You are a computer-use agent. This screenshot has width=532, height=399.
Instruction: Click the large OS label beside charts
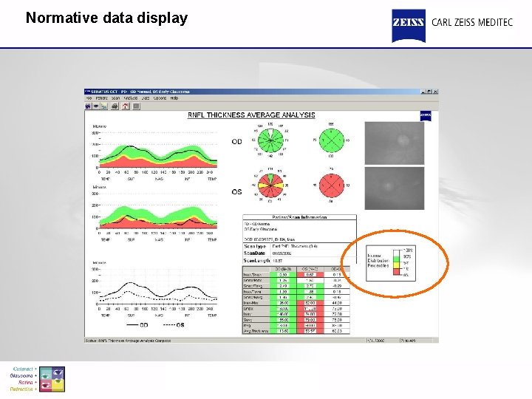click(x=237, y=192)
